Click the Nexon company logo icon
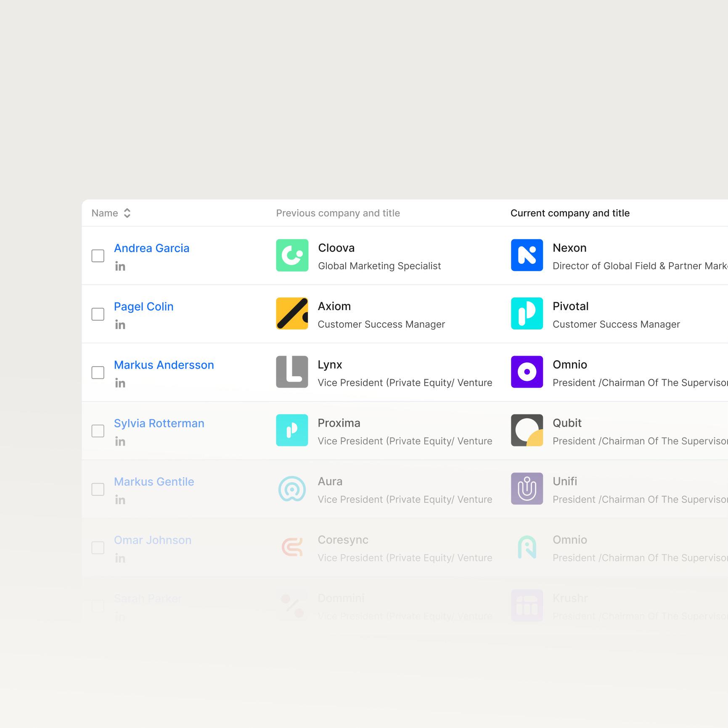728x728 pixels. 527,255
